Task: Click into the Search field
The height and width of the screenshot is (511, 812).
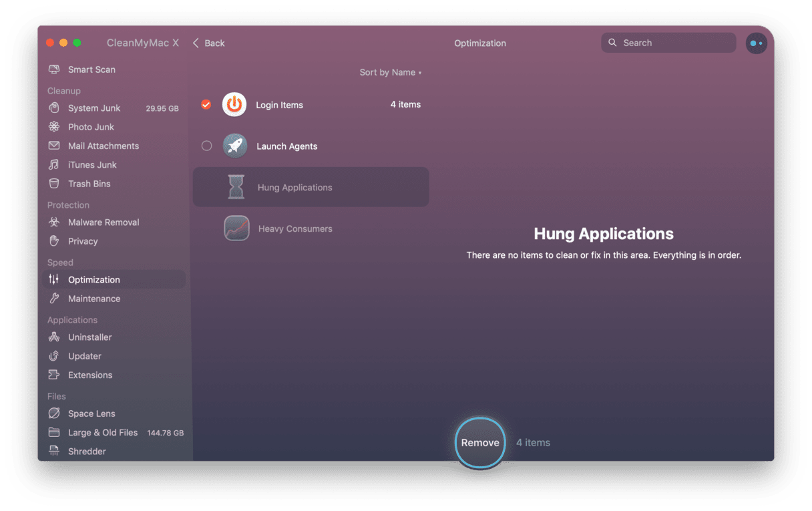Action: point(668,43)
